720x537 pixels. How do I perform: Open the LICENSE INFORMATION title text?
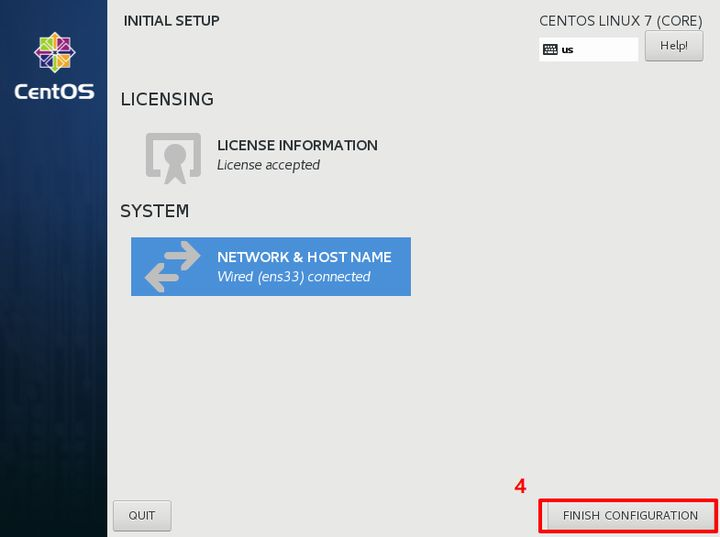297,145
